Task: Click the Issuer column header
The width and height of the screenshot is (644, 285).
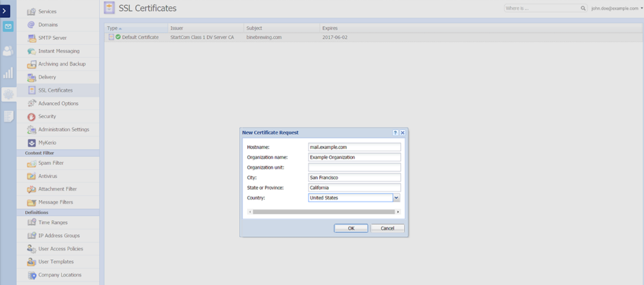Action: click(206, 28)
